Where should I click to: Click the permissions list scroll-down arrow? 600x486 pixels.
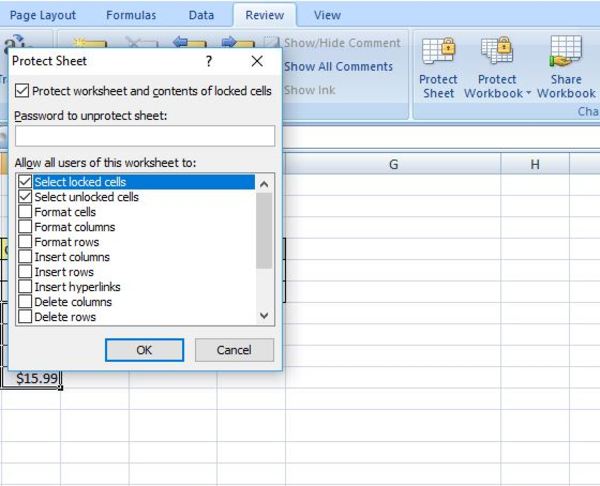(x=264, y=316)
